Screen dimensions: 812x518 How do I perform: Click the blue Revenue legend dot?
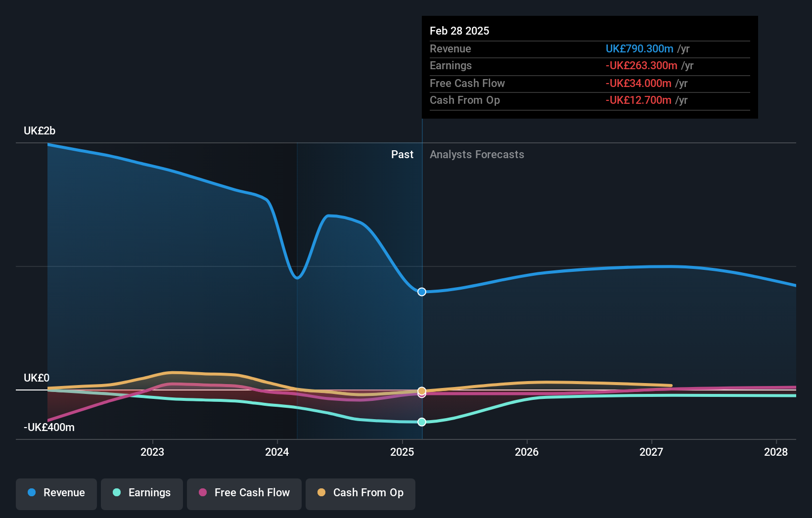pos(32,493)
